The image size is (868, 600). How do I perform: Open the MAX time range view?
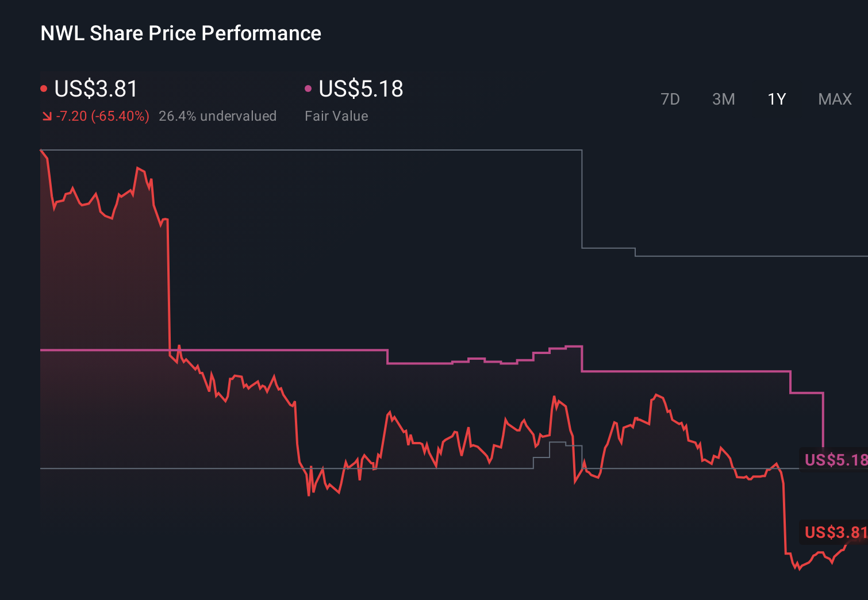[x=834, y=99]
